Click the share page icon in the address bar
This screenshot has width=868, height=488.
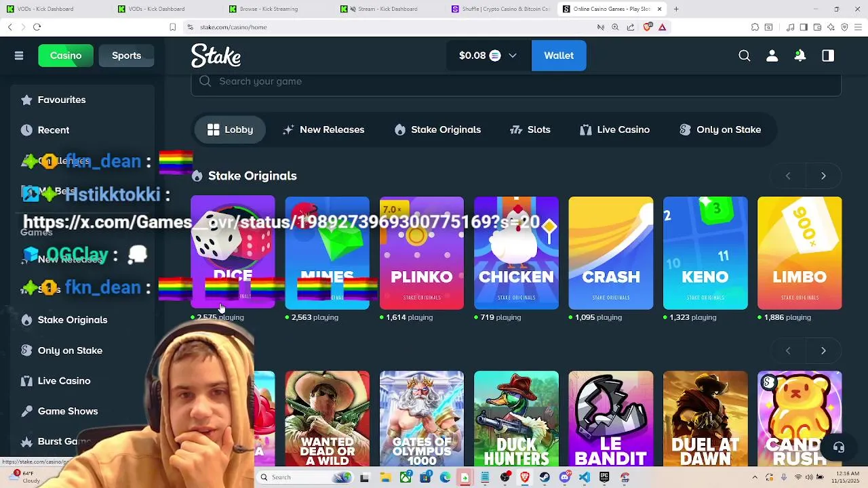click(631, 27)
